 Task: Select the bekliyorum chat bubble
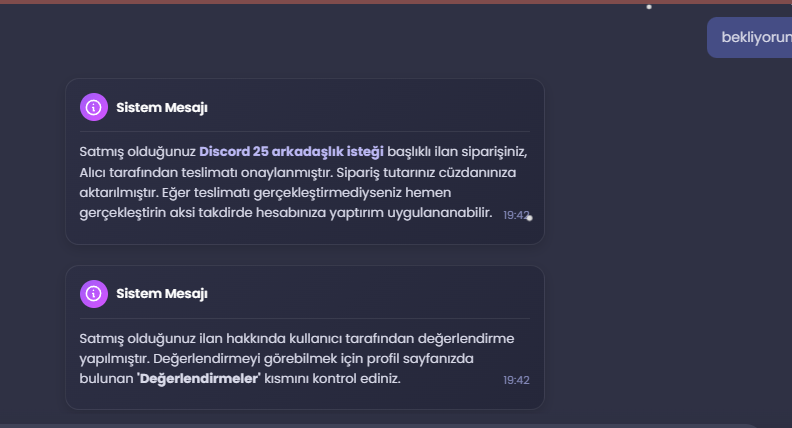[750, 37]
